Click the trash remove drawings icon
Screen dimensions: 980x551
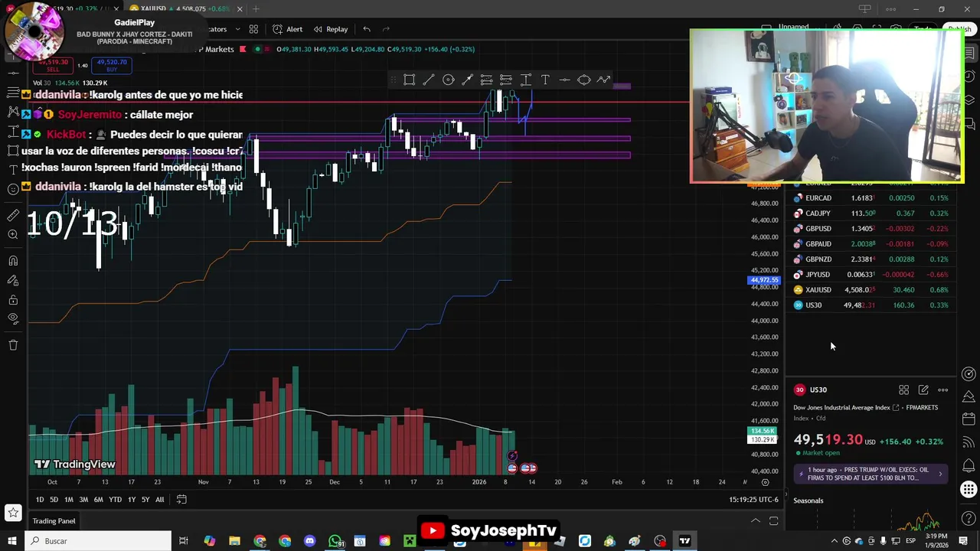click(13, 345)
